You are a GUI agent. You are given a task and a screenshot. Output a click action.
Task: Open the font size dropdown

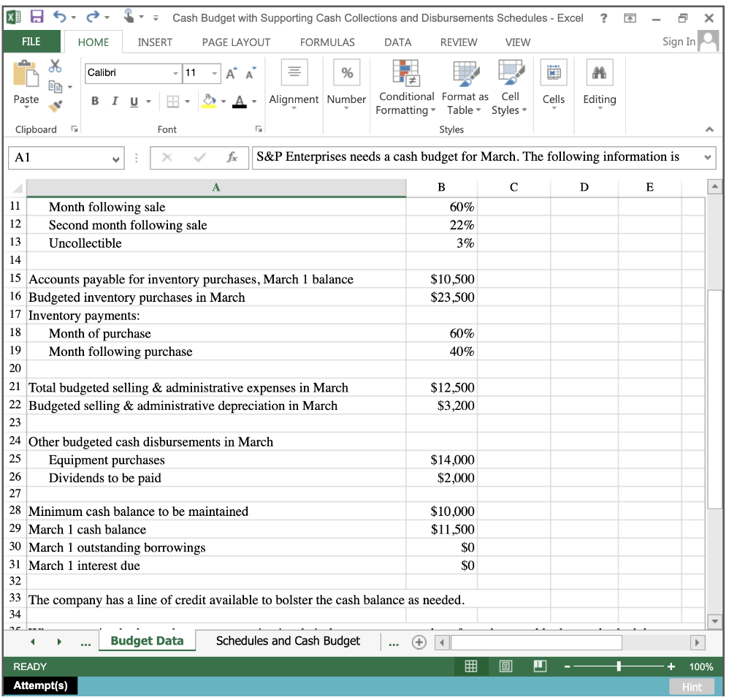(214, 74)
